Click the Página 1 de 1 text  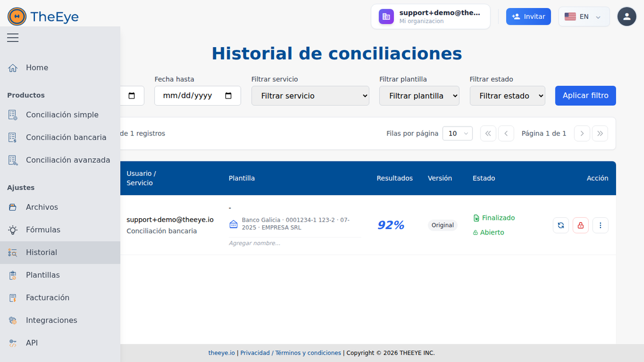click(x=544, y=134)
